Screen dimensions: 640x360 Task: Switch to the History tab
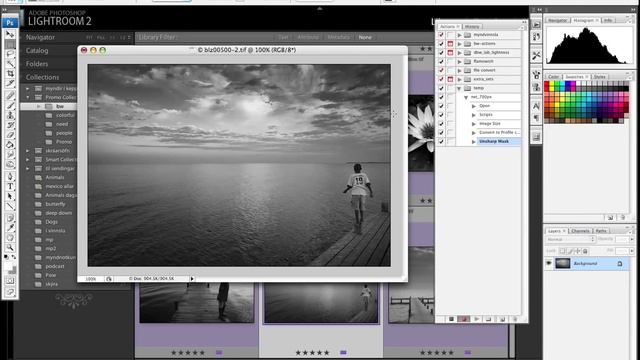pos(472,27)
